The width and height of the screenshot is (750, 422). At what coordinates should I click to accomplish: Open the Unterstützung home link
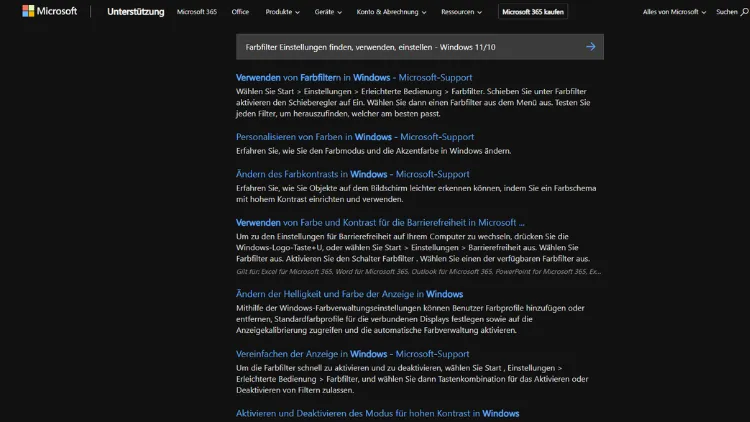click(135, 11)
